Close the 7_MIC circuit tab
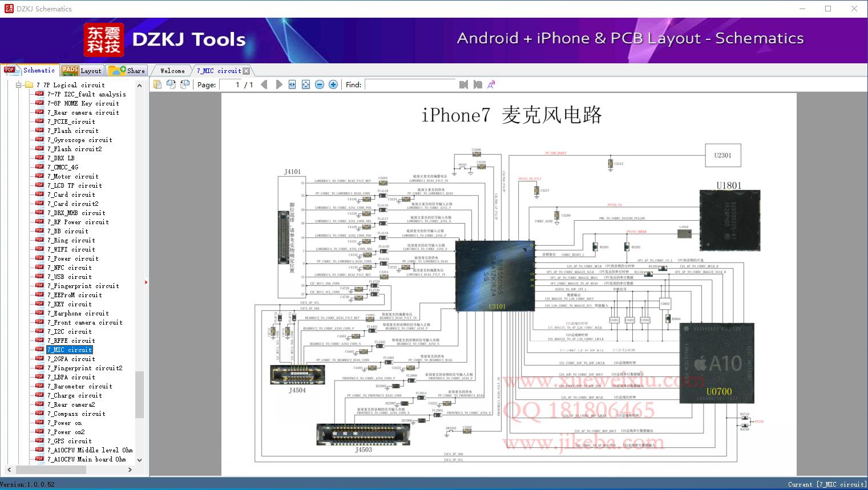The width and height of the screenshot is (868, 490). pyautogui.click(x=246, y=71)
